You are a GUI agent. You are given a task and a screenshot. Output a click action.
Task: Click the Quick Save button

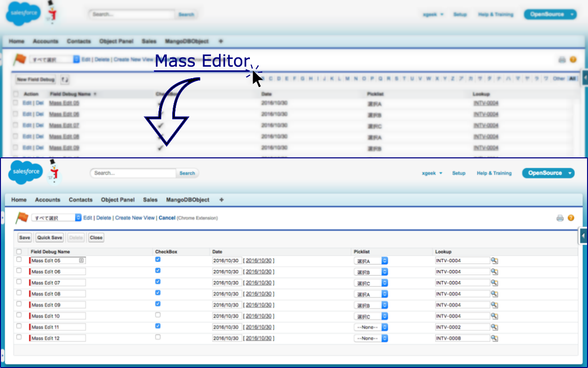tap(50, 238)
